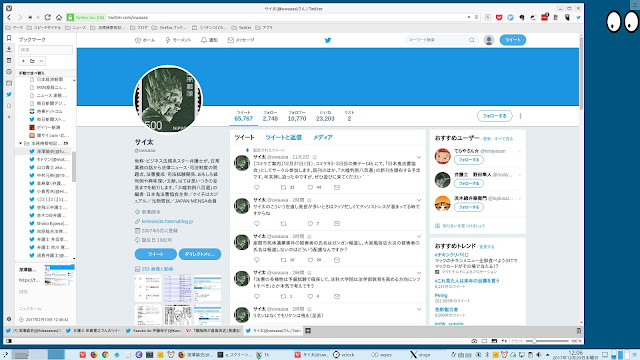Open the Downloads panel icon

pos(9,49)
